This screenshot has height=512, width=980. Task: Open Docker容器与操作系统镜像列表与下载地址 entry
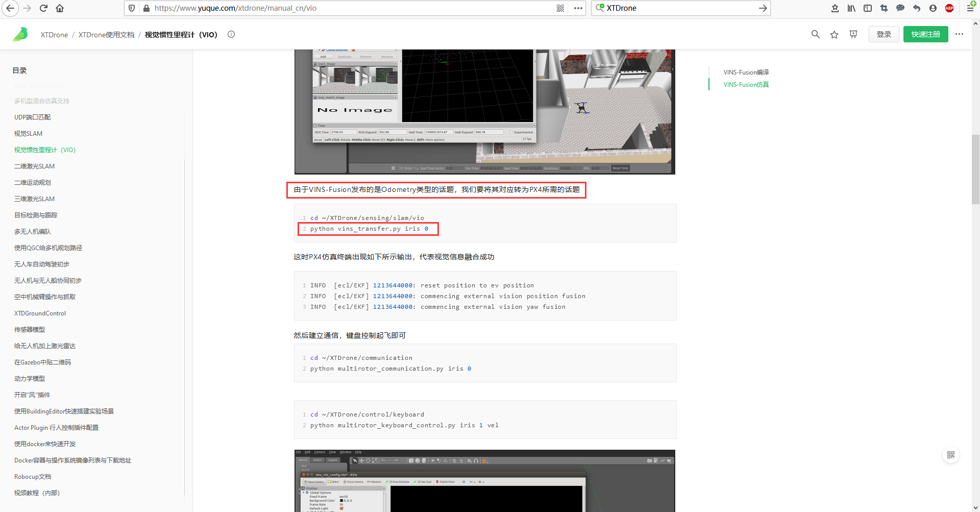click(x=73, y=460)
